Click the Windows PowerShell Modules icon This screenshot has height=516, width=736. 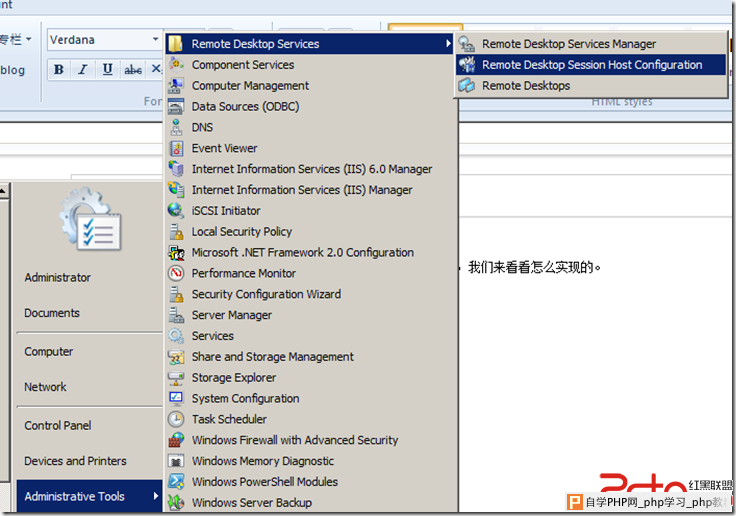pyautogui.click(x=176, y=482)
